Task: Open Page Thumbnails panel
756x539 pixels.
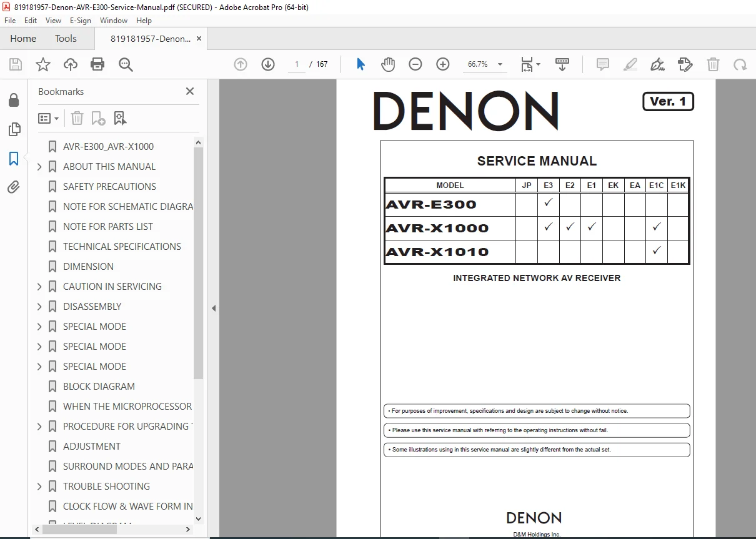Action: click(13, 129)
